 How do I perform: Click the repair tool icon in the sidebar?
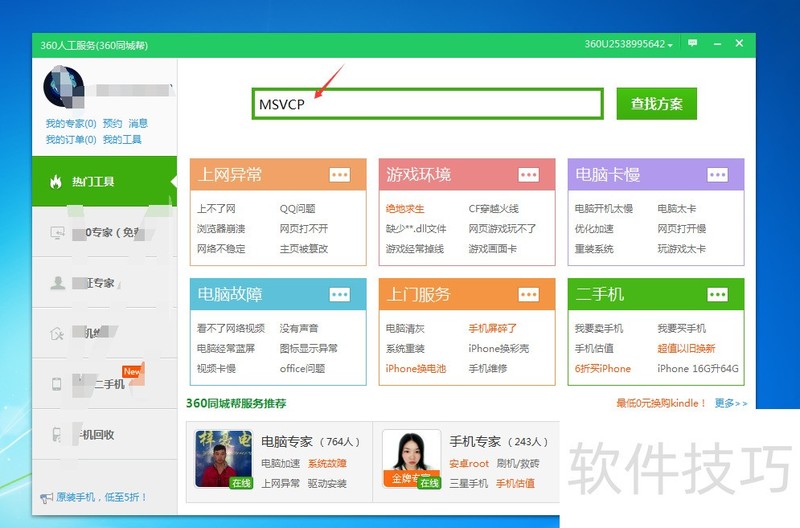57,334
